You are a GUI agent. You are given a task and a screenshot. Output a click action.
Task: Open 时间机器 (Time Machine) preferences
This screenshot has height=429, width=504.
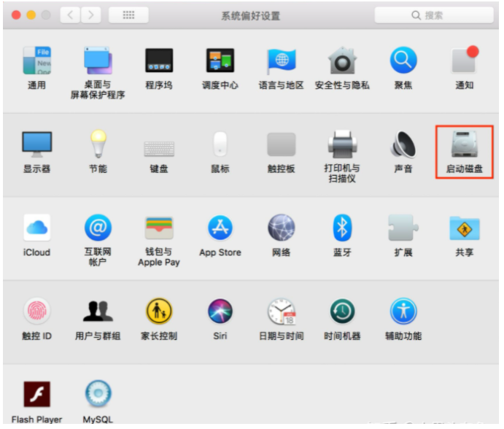click(x=342, y=312)
